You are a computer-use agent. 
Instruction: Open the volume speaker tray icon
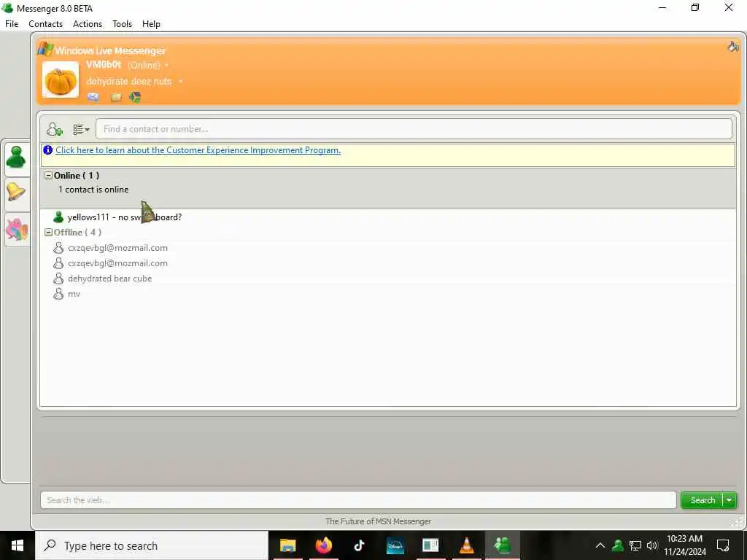(x=651, y=545)
